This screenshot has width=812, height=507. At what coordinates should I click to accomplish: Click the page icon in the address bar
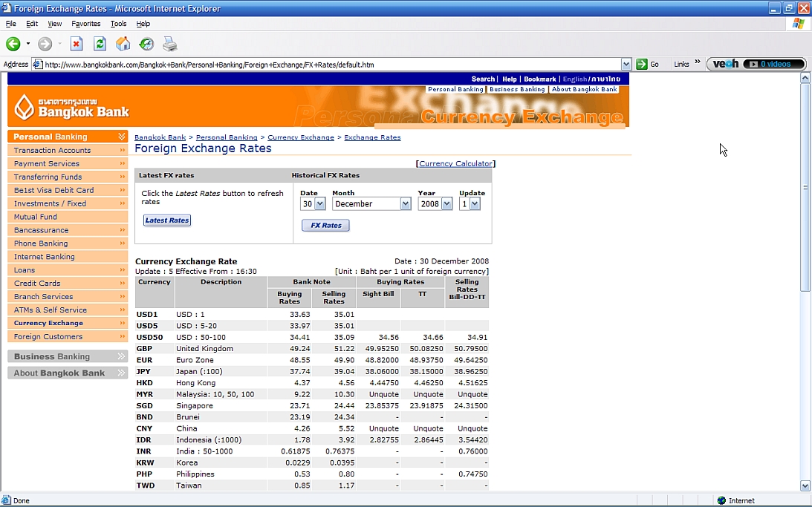pos(37,65)
